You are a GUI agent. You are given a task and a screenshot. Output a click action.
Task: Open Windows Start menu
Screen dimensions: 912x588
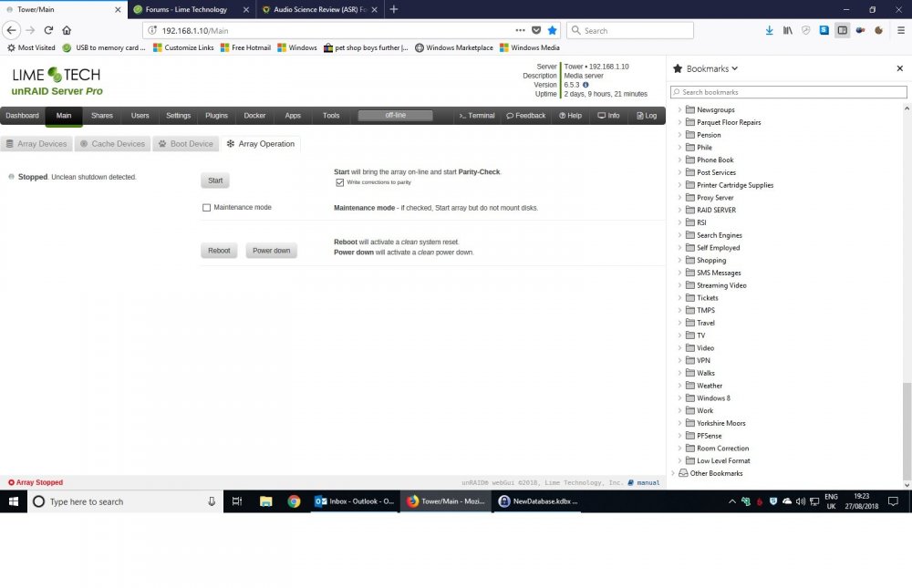pyautogui.click(x=14, y=501)
